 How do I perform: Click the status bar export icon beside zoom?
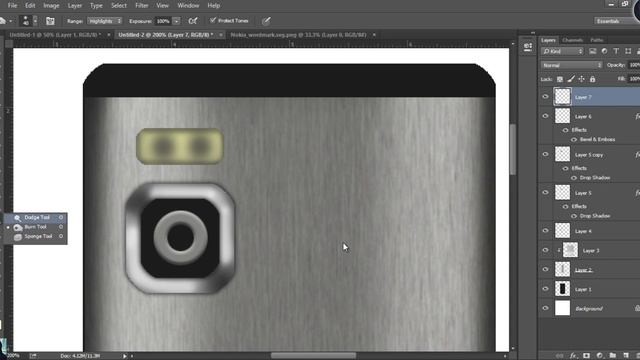pyautogui.click(x=33, y=356)
